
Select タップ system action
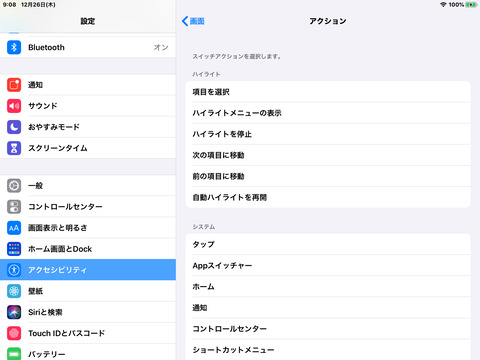pyautogui.click(x=328, y=244)
